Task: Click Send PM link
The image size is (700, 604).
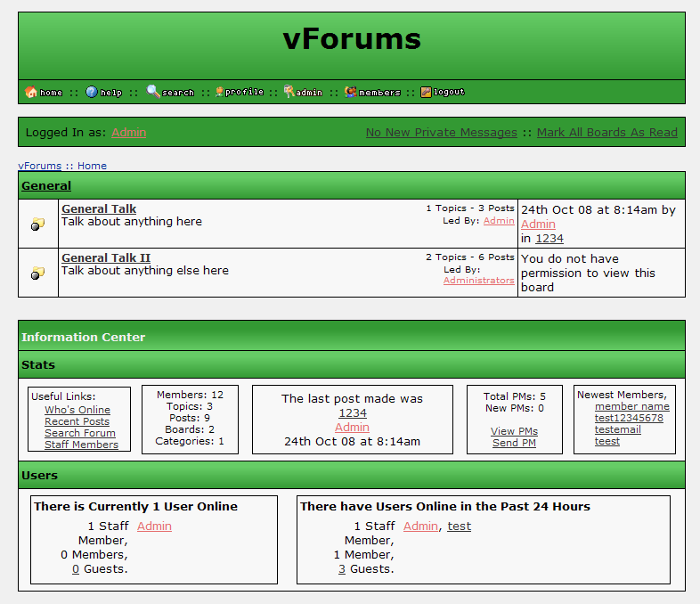Action: (514, 443)
